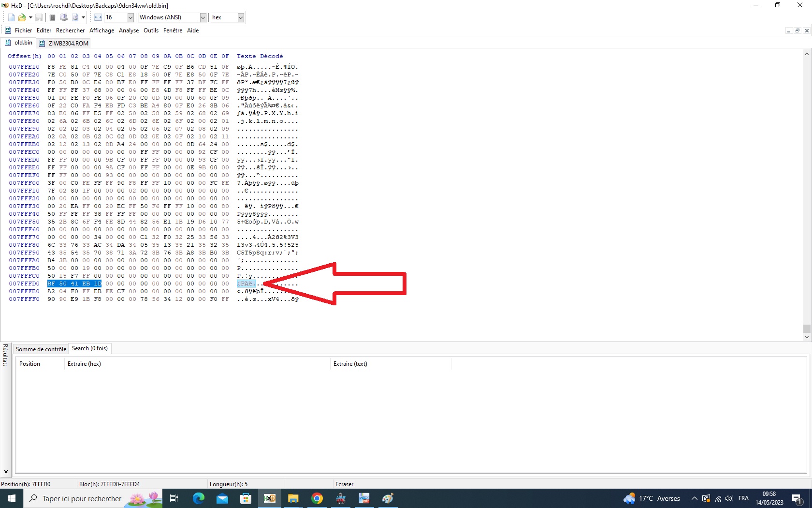Create a new file with the toolbar icon
Viewport: 812px width, 508px height.
11,17
